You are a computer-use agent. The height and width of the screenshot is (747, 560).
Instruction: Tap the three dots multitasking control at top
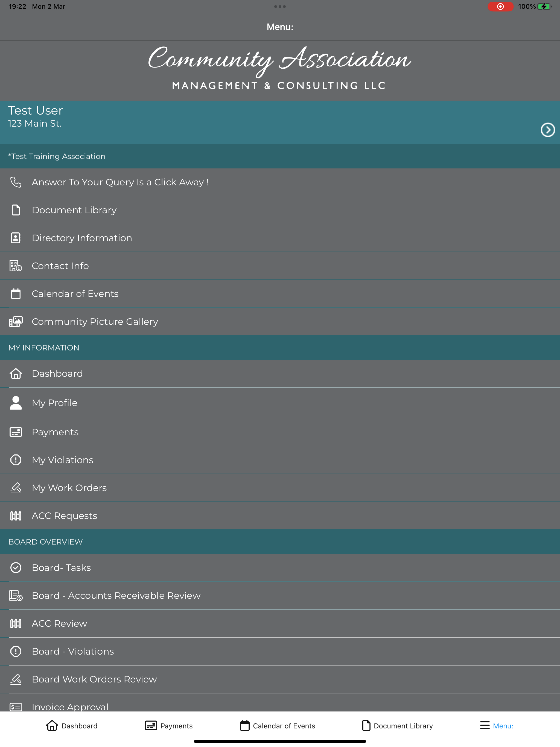click(x=280, y=6)
